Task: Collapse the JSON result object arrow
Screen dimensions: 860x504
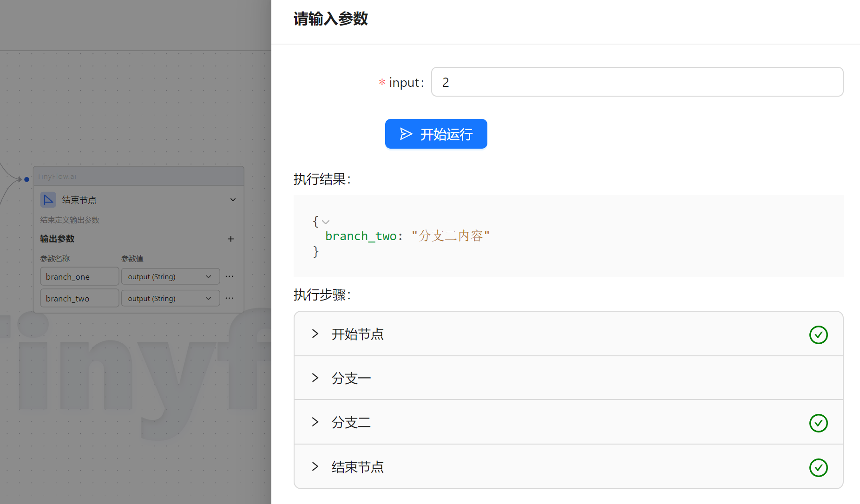Action: pos(326,222)
